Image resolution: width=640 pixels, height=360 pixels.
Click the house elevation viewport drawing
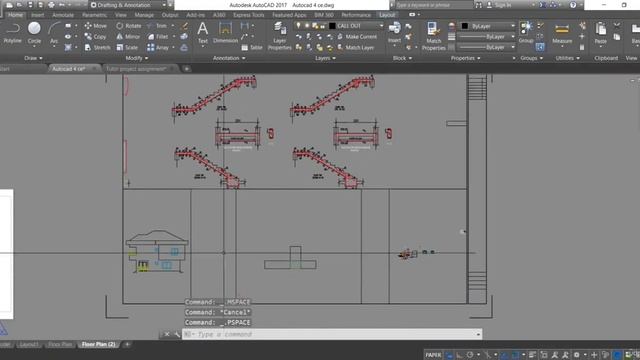click(157, 251)
